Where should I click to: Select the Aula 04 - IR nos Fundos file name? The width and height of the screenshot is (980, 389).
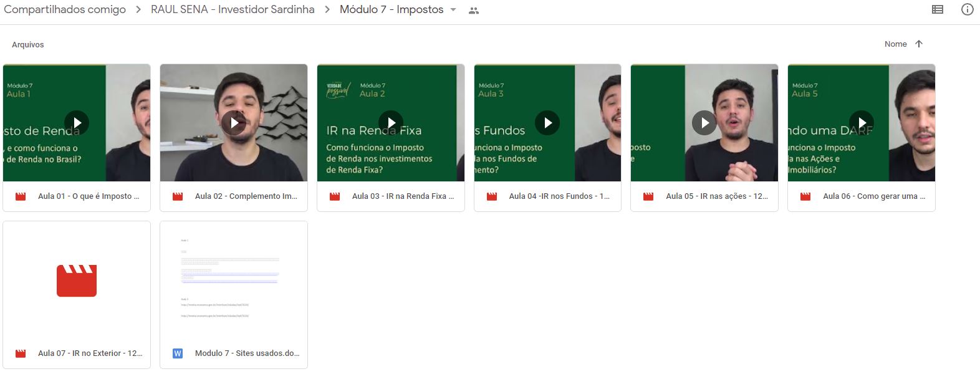pos(559,196)
